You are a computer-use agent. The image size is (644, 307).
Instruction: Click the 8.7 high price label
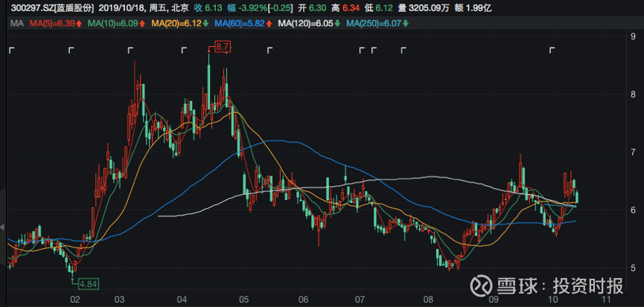(x=222, y=47)
